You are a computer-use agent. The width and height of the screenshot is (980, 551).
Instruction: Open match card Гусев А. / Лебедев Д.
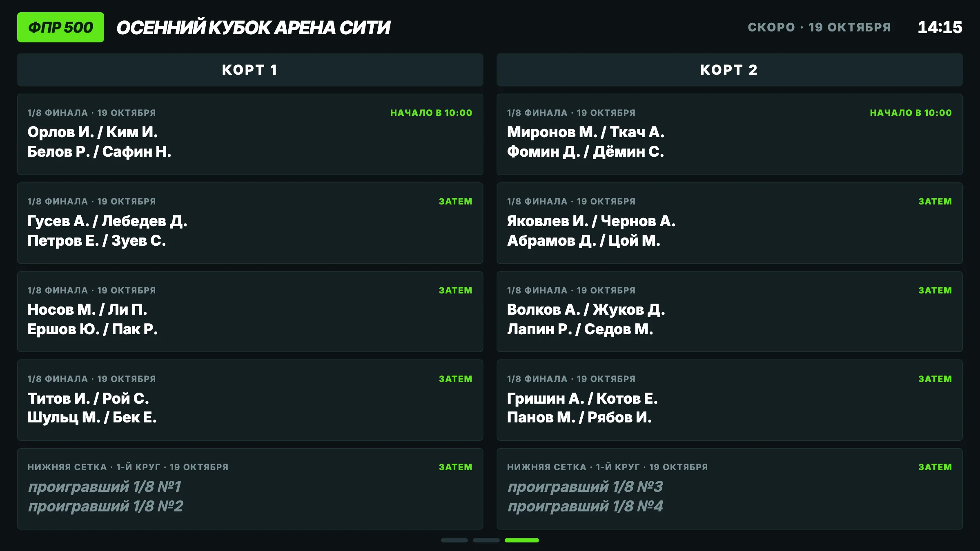pyautogui.click(x=250, y=223)
